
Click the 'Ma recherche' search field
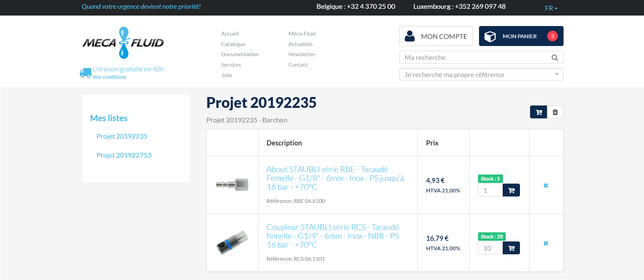(481, 57)
